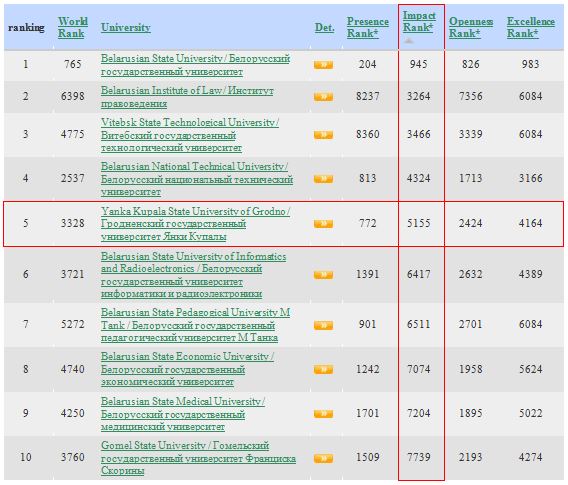Open details icon for Belarusian National Technical University

click(323, 179)
